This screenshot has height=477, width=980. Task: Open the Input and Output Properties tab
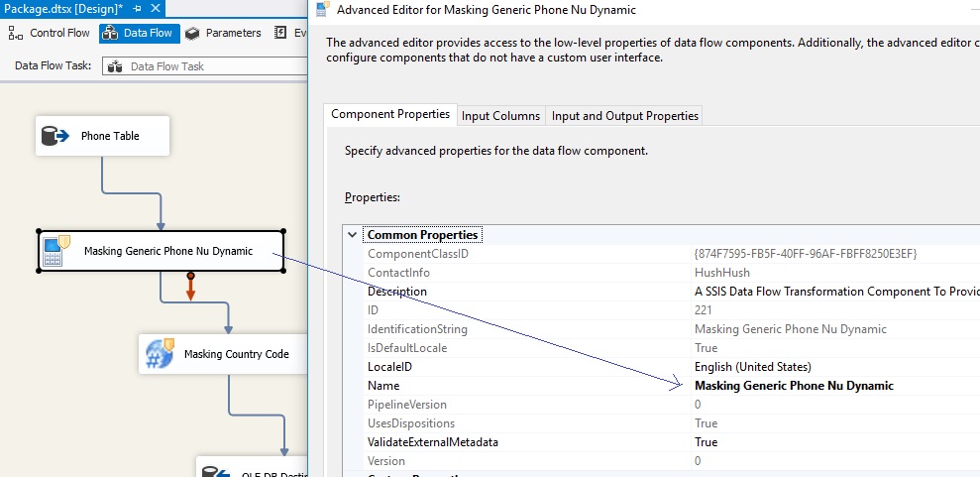point(624,116)
